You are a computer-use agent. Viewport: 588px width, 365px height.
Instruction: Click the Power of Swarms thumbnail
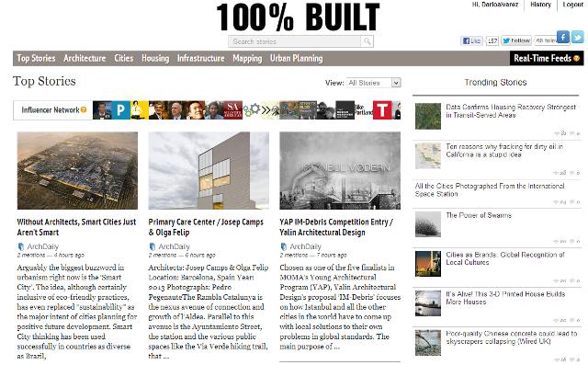point(428,224)
